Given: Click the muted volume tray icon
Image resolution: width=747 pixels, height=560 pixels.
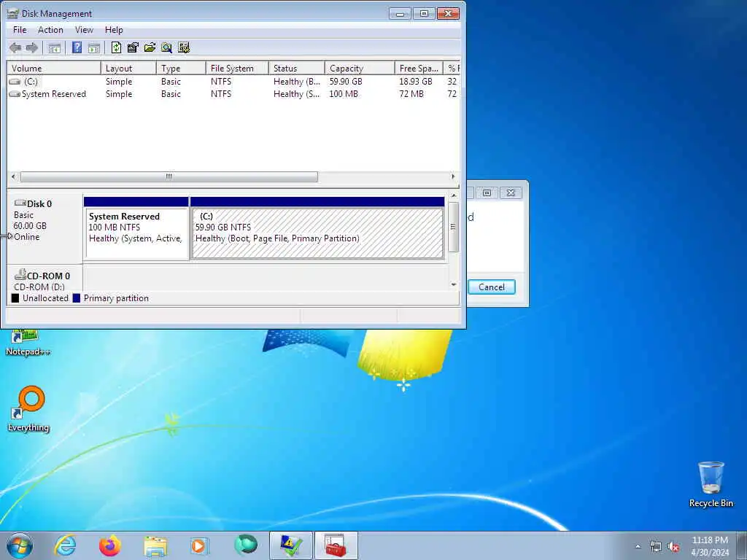Looking at the screenshot, I should pos(673,547).
